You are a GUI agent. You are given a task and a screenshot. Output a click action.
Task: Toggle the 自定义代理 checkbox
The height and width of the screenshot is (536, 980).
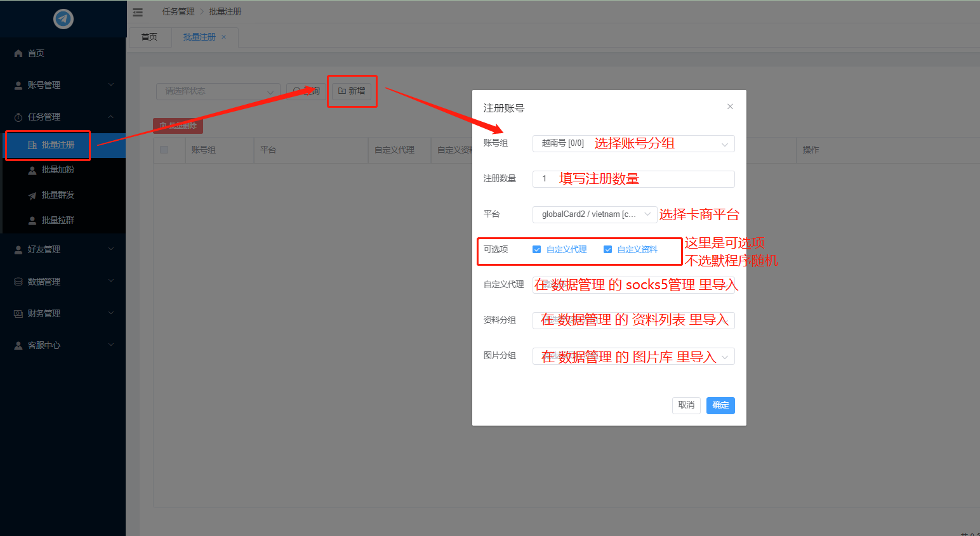[x=537, y=250]
